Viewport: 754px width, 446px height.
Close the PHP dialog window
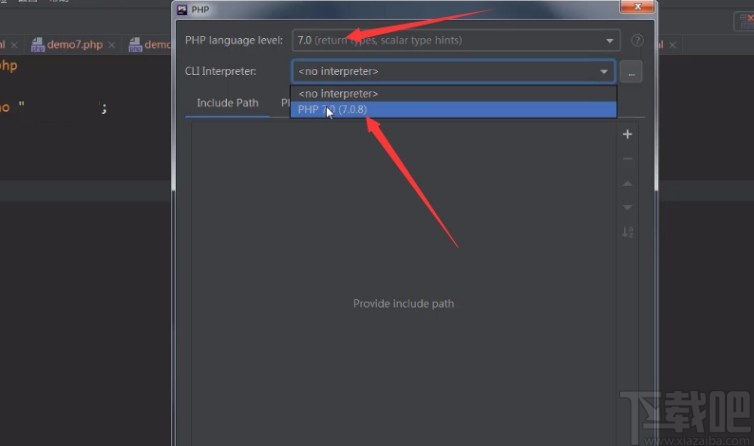[x=637, y=7]
